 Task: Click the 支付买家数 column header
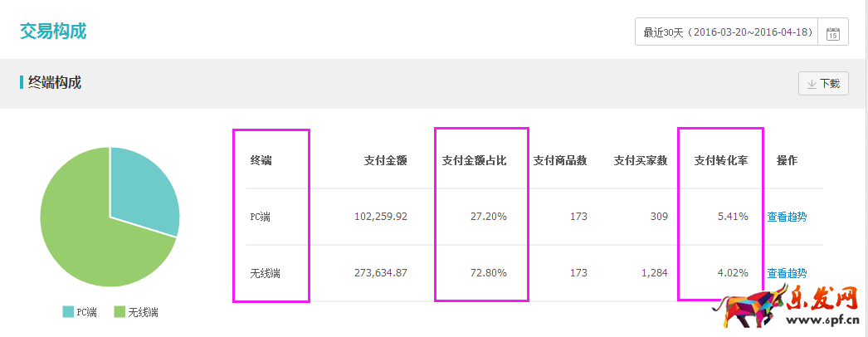[641, 160]
